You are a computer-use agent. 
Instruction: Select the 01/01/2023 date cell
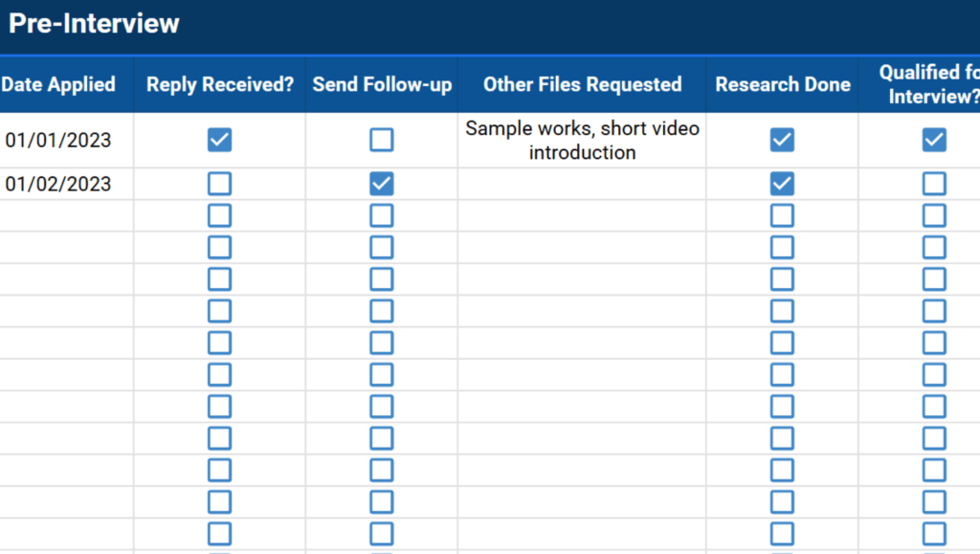[59, 141]
